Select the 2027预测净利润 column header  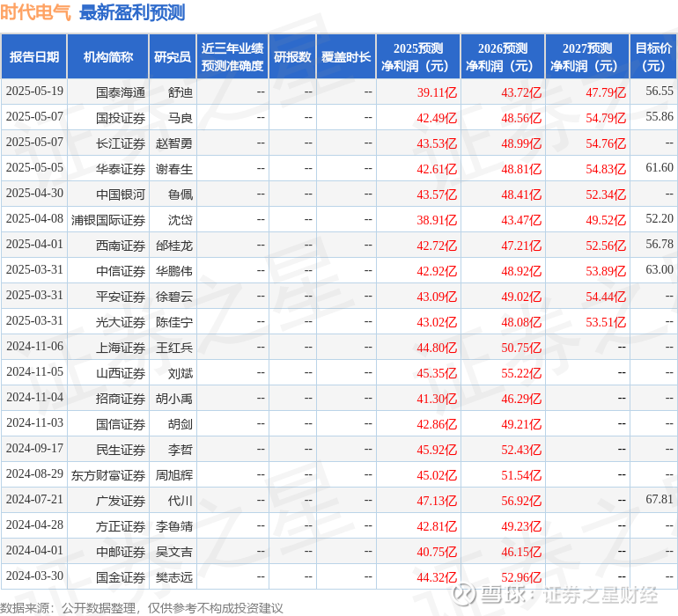pos(587,57)
